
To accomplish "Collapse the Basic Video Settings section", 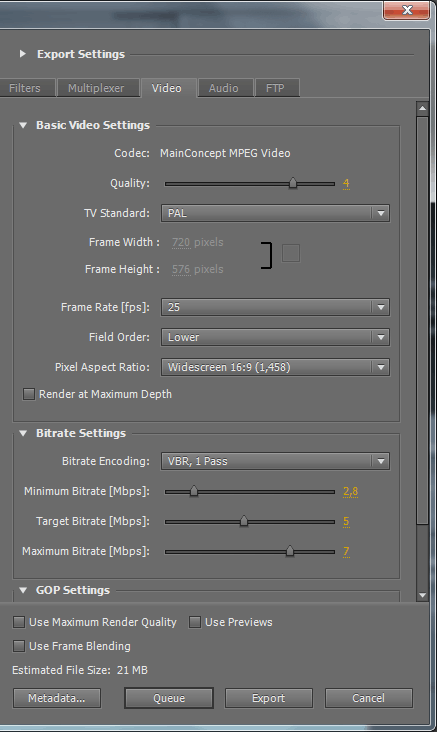I will 23,125.
